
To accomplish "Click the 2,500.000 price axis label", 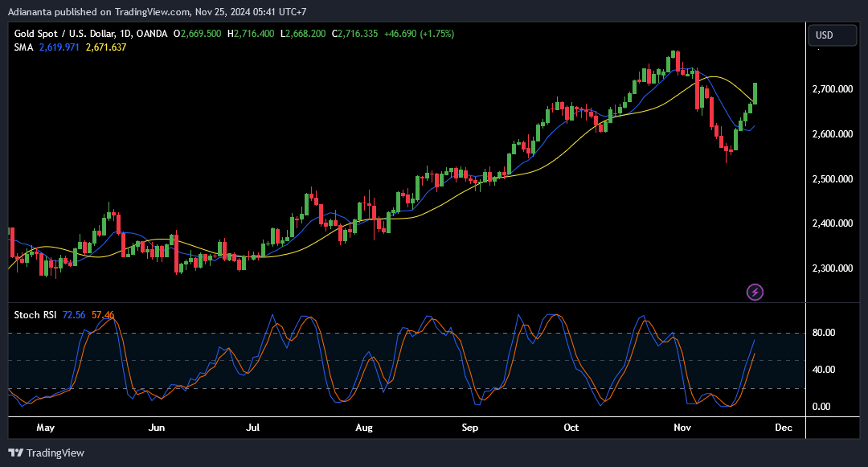I will click(832, 178).
